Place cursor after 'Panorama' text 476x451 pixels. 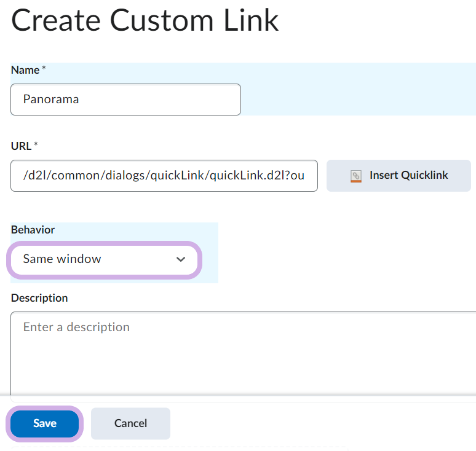81,100
